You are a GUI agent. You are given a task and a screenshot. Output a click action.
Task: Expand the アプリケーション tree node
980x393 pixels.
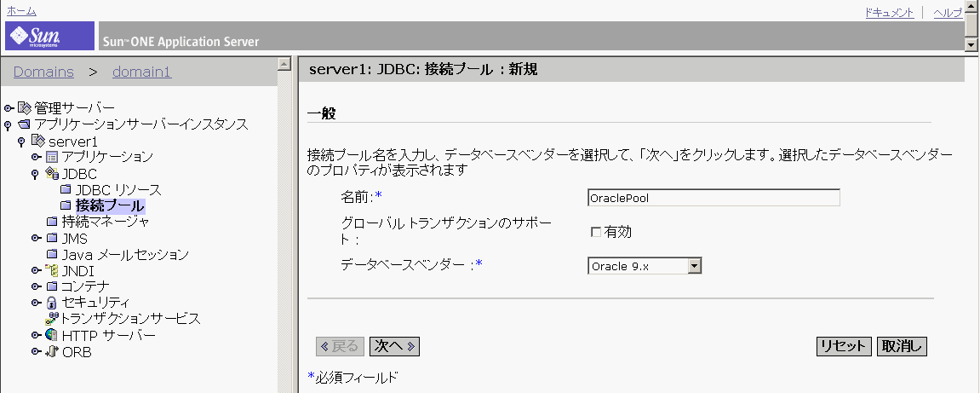pyautogui.click(x=37, y=157)
